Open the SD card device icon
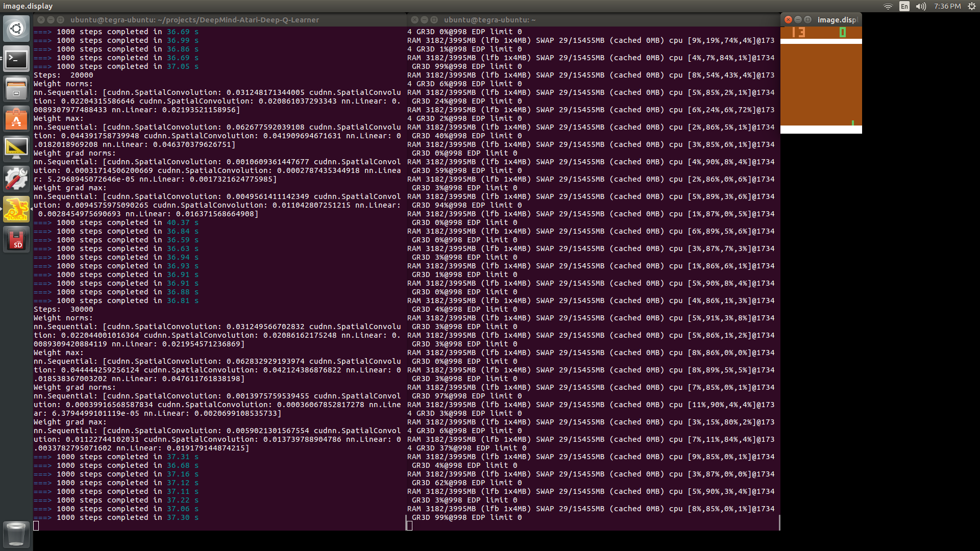The width and height of the screenshot is (980, 551). tap(16, 240)
